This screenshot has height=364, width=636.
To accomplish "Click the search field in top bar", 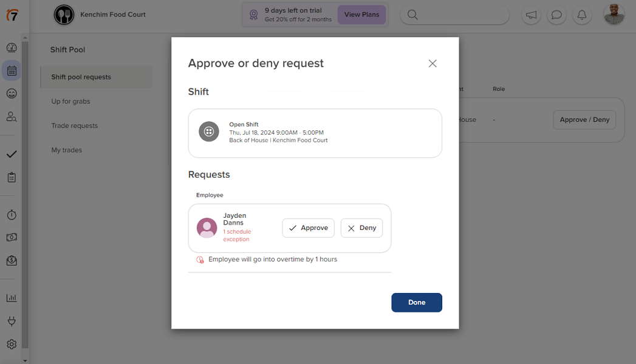I will pos(454,15).
